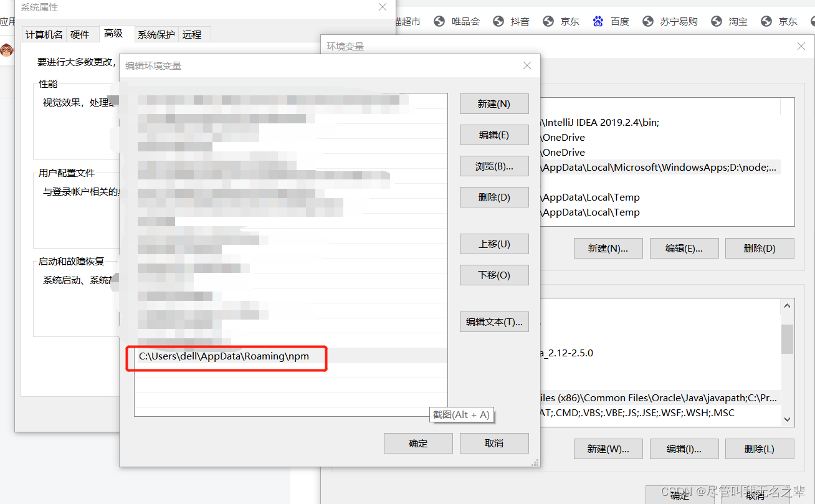Open the 淘宝 bookmark
Image resolution: width=815 pixels, height=504 pixels.
click(x=738, y=21)
